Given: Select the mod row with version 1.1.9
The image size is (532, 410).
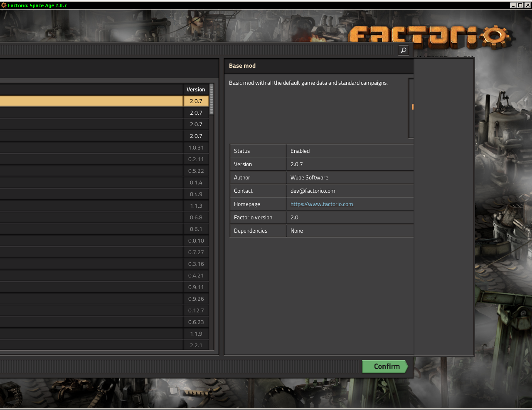Looking at the screenshot, I should 104,334.
